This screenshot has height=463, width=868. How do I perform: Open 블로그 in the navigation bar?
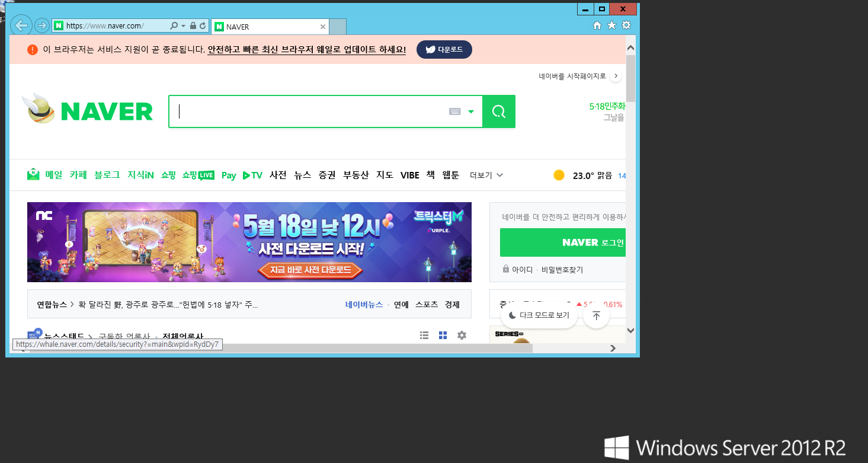(107, 175)
